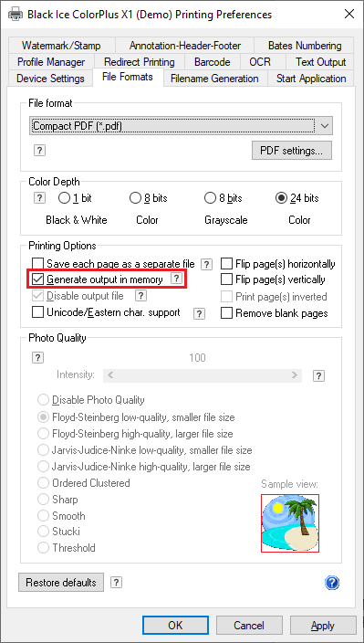Select the 1 bit Black & White option
This screenshot has width=364, height=643.
(x=64, y=198)
